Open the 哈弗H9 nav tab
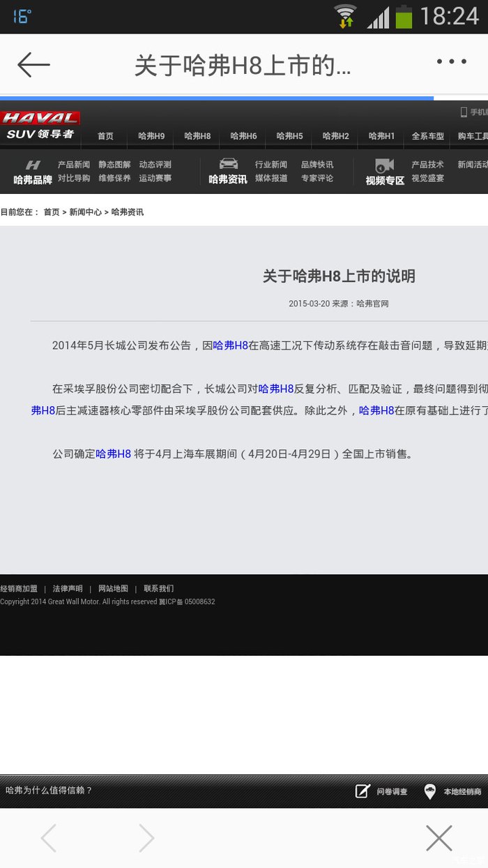 pyautogui.click(x=151, y=136)
